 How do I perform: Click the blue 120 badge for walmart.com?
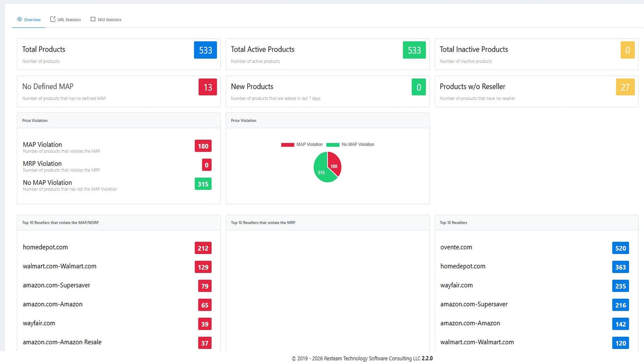click(x=620, y=343)
